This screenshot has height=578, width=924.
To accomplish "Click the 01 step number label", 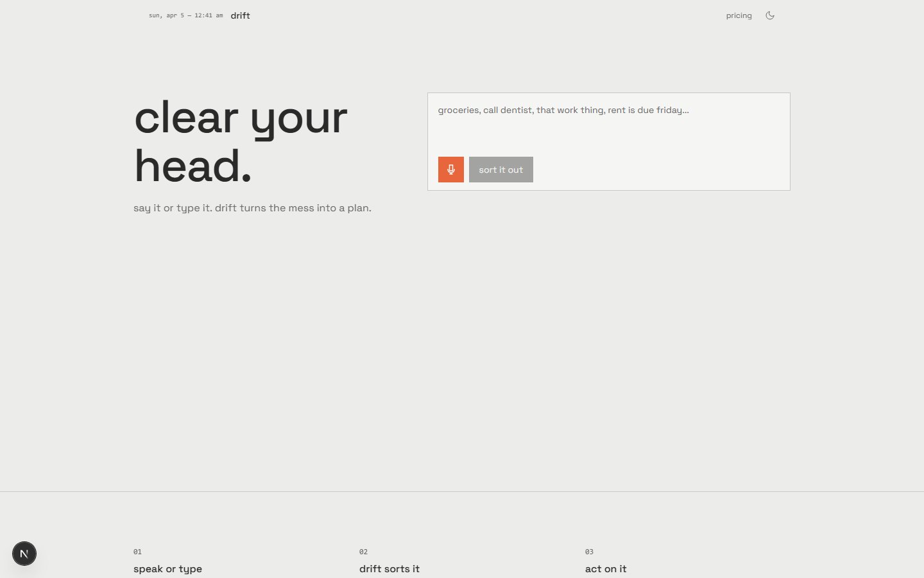I will [x=137, y=552].
